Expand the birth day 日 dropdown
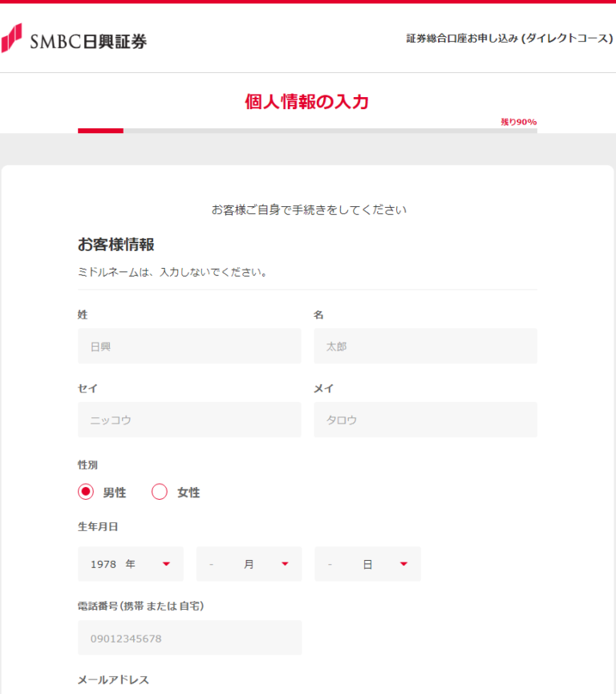Viewport: 616px width, 694px height. (x=367, y=564)
